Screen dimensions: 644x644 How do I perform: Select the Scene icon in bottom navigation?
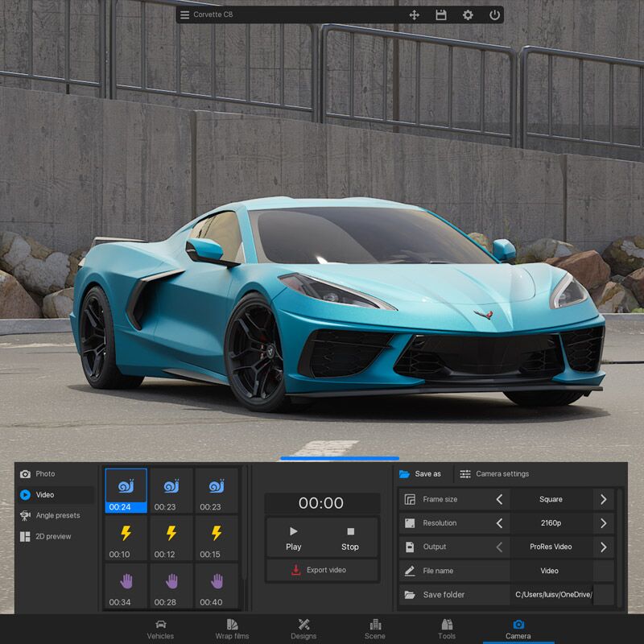coord(375,627)
